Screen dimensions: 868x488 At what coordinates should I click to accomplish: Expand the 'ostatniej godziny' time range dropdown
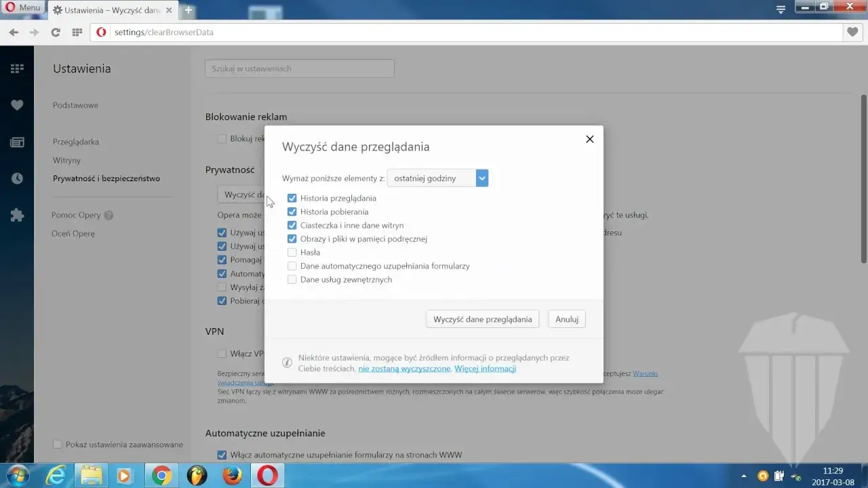437,179
